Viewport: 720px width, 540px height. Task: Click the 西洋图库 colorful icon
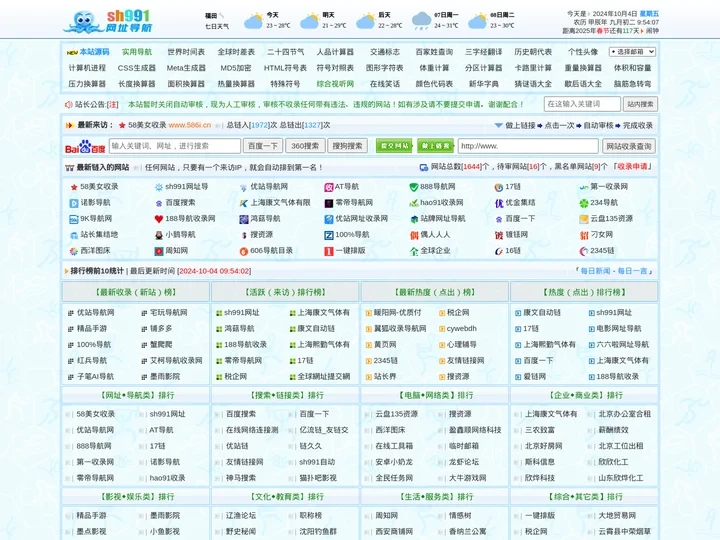coord(74,251)
